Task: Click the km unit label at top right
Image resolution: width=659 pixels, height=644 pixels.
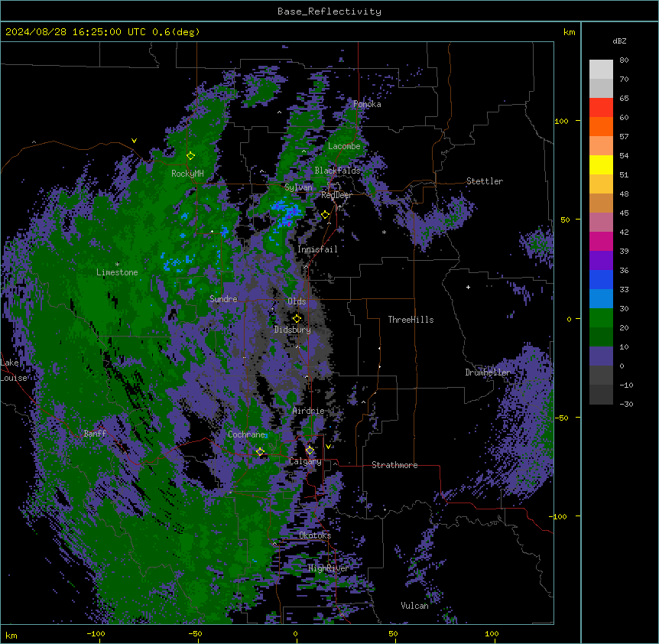Action: point(569,32)
